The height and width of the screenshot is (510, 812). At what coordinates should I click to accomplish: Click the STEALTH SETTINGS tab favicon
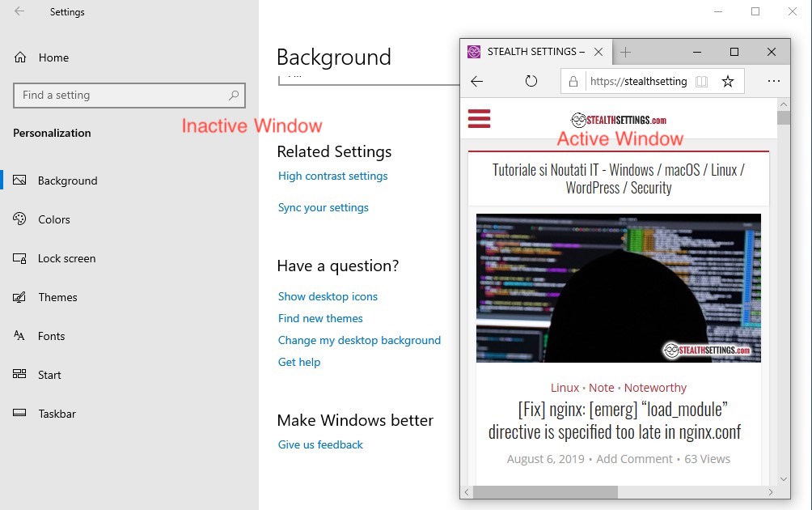(x=474, y=52)
